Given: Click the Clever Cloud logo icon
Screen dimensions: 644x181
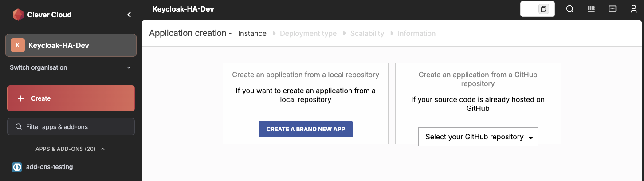Looking at the screenshot, I should (18, 15).
